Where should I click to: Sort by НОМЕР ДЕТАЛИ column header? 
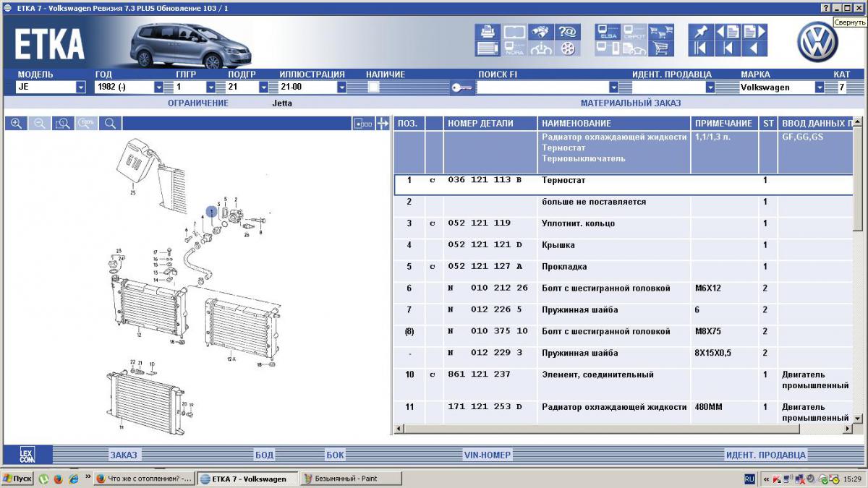(490, 124)
